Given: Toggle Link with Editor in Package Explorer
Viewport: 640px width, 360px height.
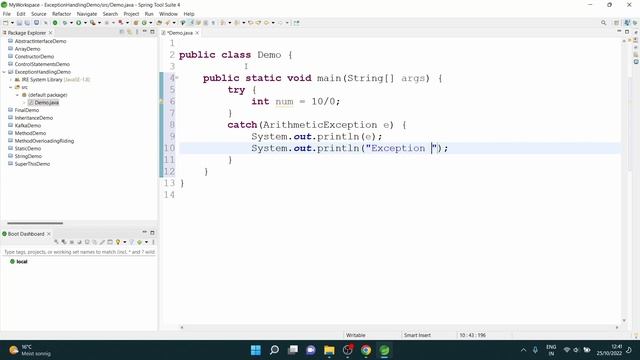Looking at the screenshot, I should coord(129,32).
